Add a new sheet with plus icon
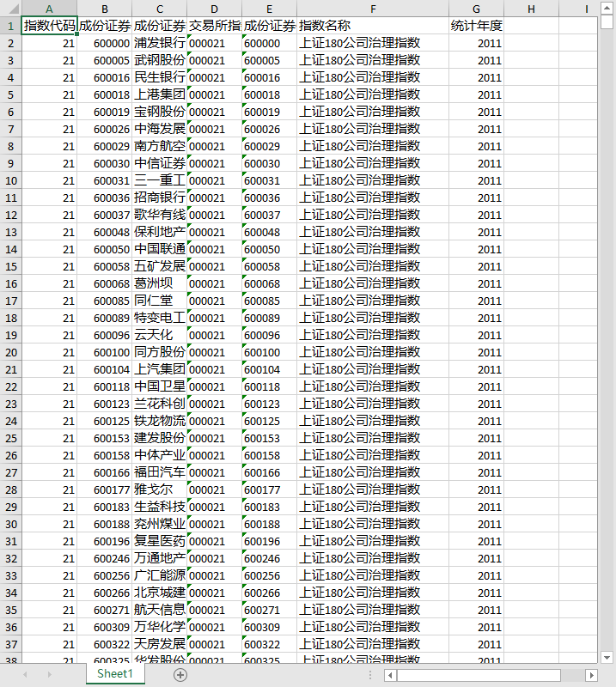616x687 pixels. coord(180,675)
